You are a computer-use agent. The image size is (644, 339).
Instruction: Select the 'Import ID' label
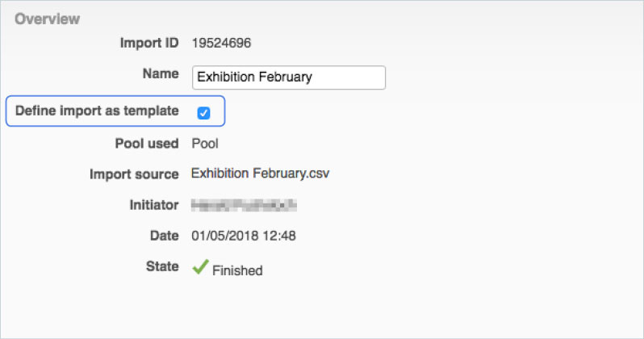click(x=148, y=42)
